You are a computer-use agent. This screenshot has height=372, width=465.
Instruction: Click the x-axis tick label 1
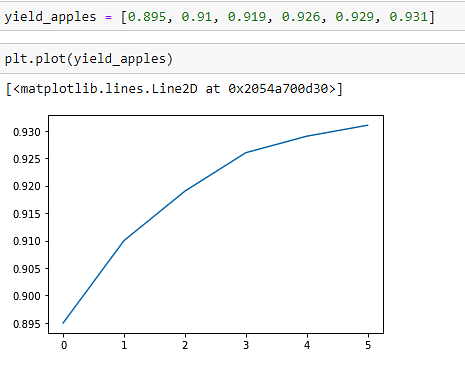coord(124,345)
